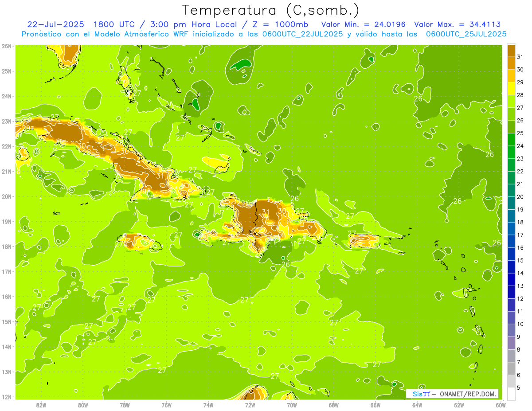Click the "19N" latitude axis label
The height and width of the screenshot is (411, 532).
tap(6, 221)
